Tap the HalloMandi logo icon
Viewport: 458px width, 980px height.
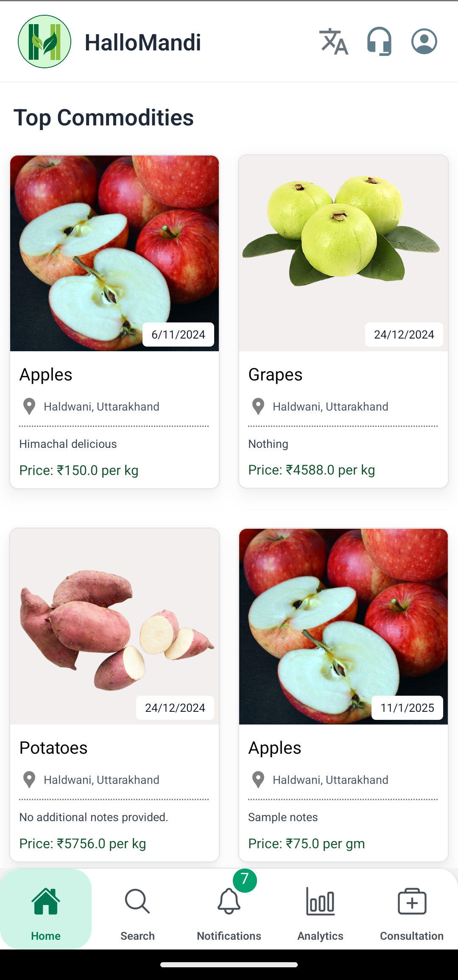click(45, 42)
